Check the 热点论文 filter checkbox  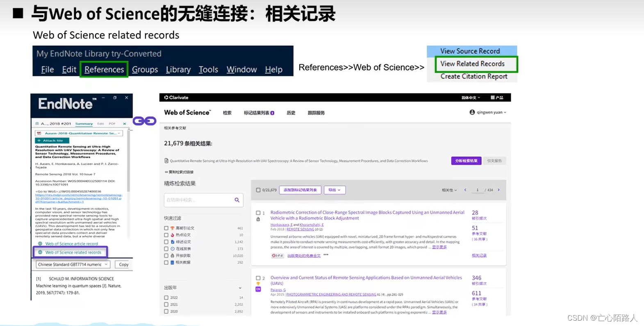166,235
